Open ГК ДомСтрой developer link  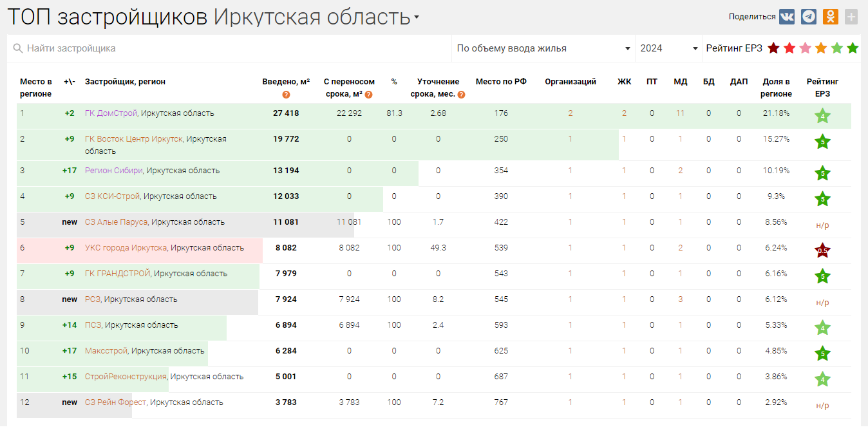pyautogui.click(x=111, y=113)
